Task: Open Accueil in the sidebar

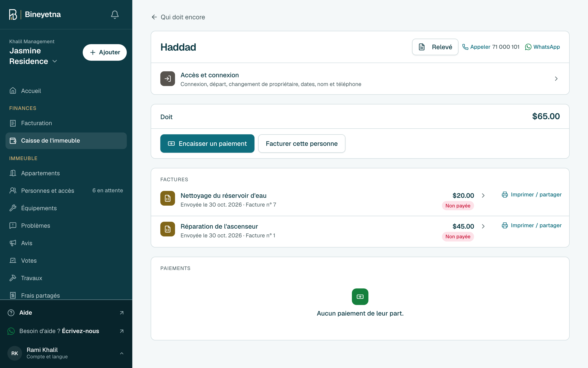Action: pyautogui.click(x=66, y=91)
